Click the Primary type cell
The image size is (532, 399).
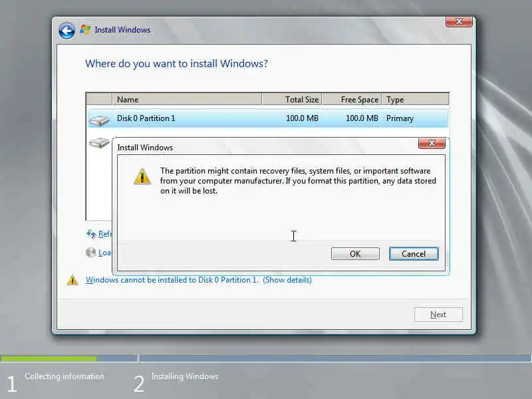point(400,118)
